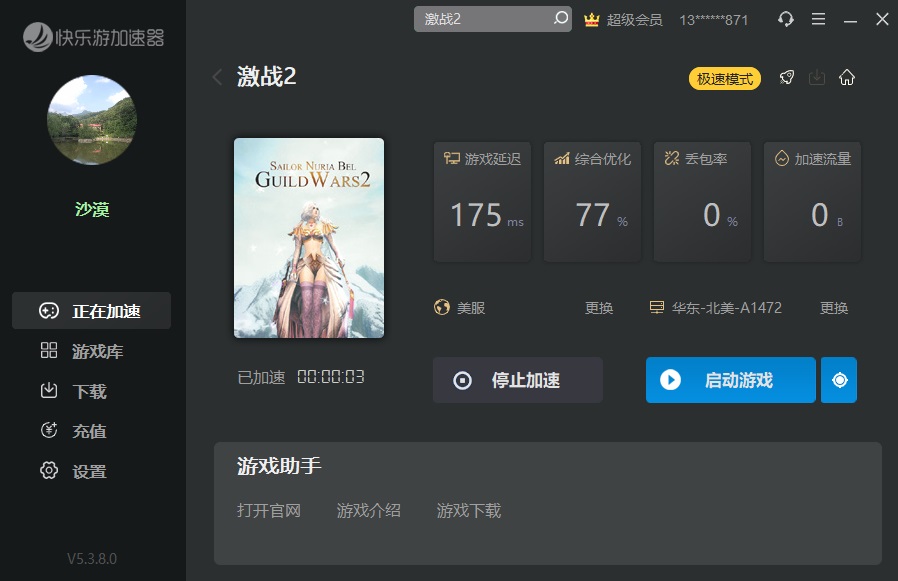Click the home icon at top right
Image resolution: width=898 pixels, height=581 pixels.
click(847, 78)
